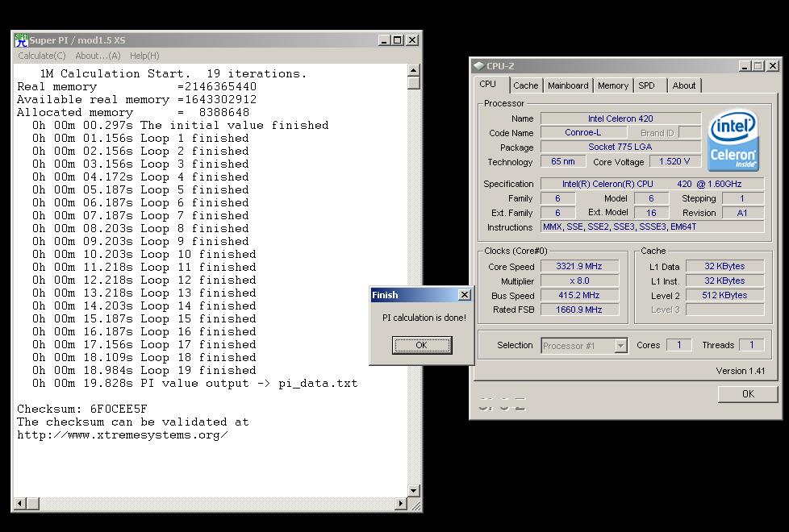
Task: Click the Super PI title bar icon
Action: click(21, 40)
